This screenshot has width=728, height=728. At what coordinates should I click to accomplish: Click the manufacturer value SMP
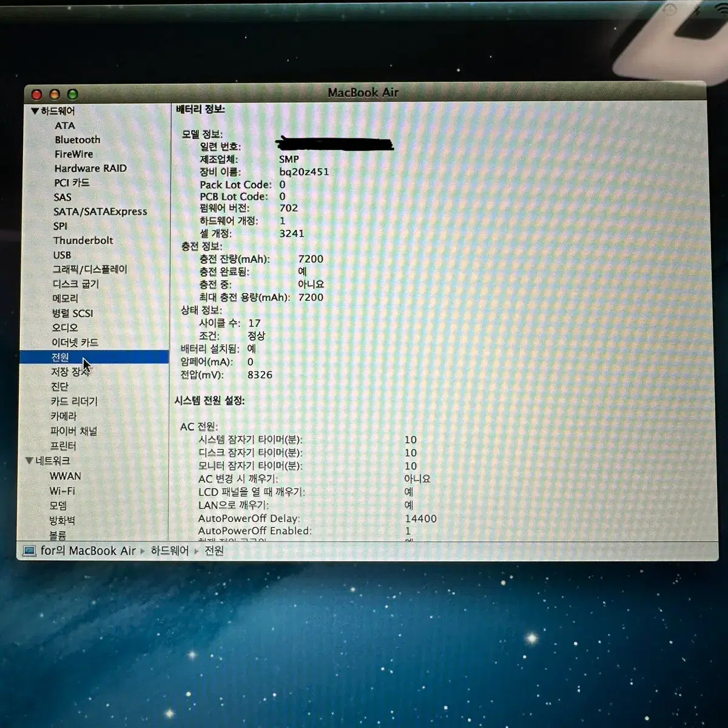[x=289, y=159]
